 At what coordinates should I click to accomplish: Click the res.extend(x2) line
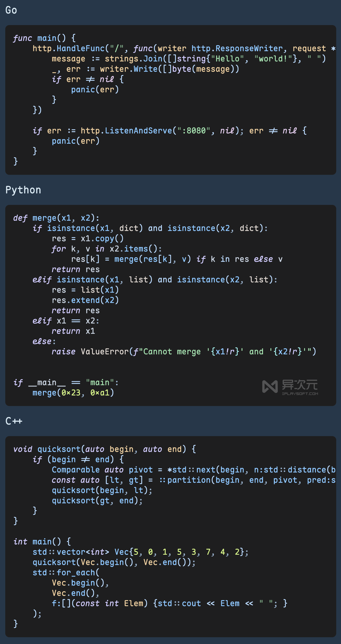(x=85, y=300)
